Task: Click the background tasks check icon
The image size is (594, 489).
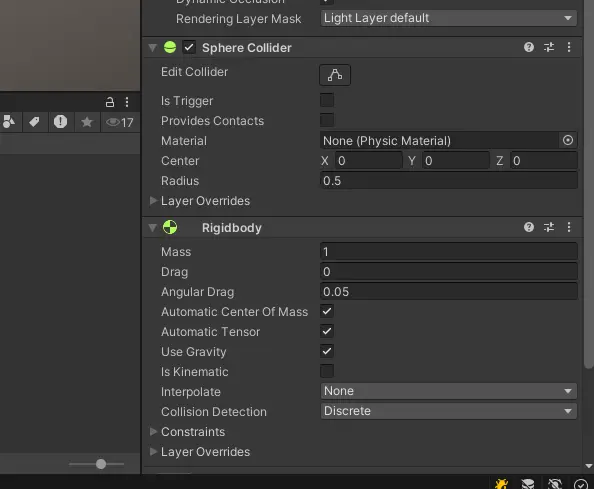Action: pyautogui.click(x=581, y=484)
